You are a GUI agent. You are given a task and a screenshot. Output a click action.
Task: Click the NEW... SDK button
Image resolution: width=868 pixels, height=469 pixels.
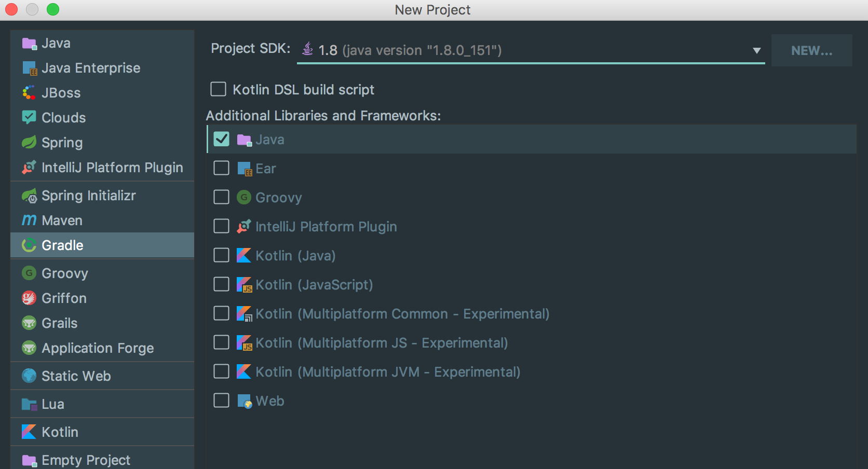click(811, 50)
